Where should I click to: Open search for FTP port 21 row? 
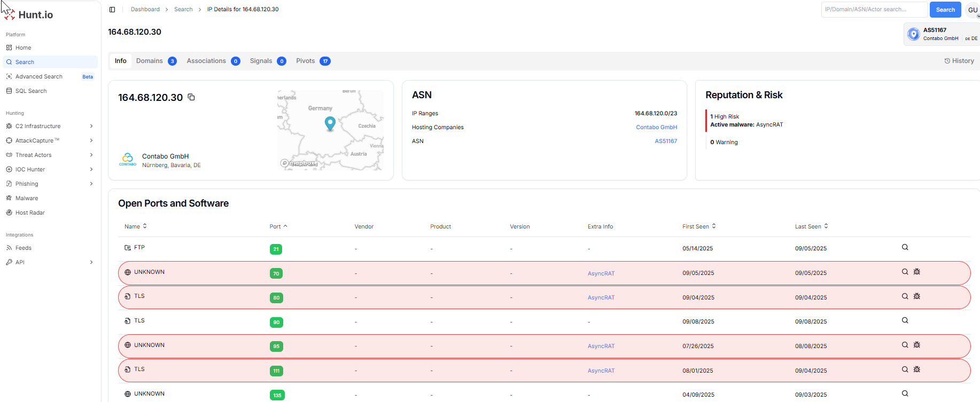pos(905,247)
